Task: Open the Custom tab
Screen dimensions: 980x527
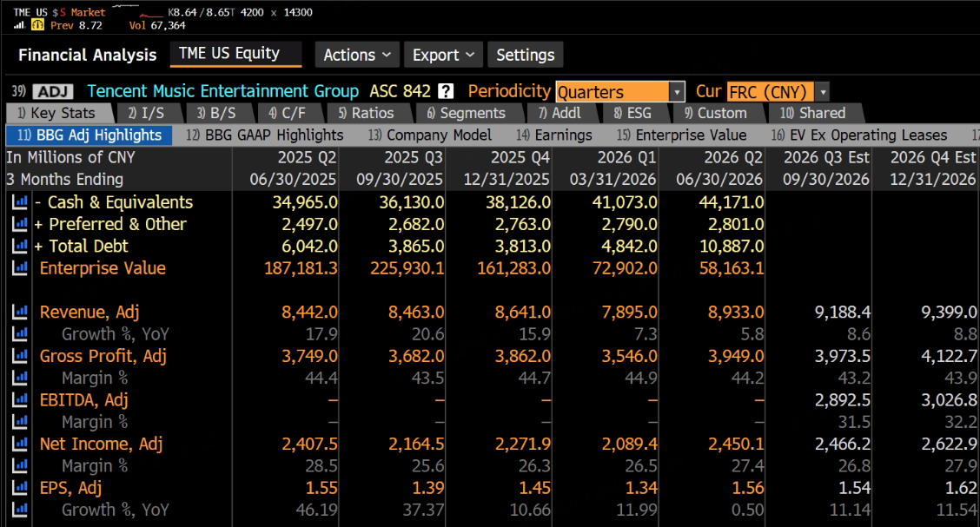Action: pyautogui.click(x=719, y=113)
